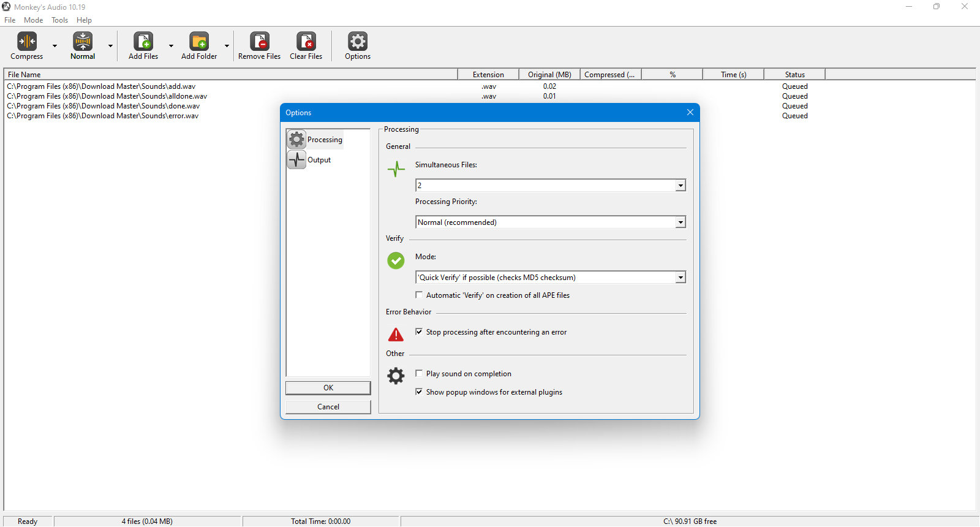
Task: Confirm options with the OK button
Action: click(x=328, y=388)
